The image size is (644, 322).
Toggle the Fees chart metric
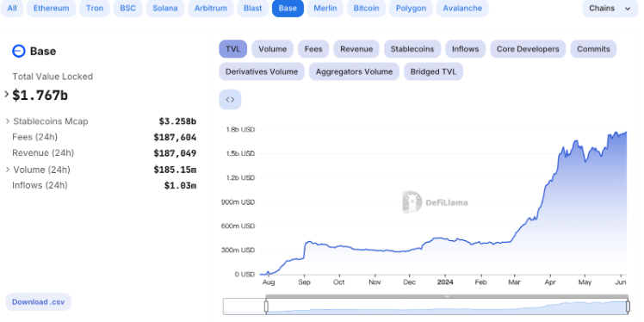click(313, 49)
